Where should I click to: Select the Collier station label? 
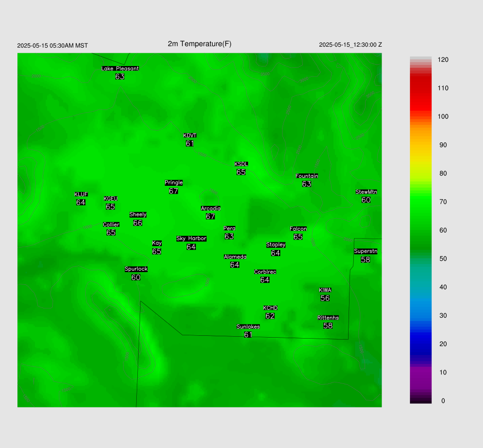[111, 224]
